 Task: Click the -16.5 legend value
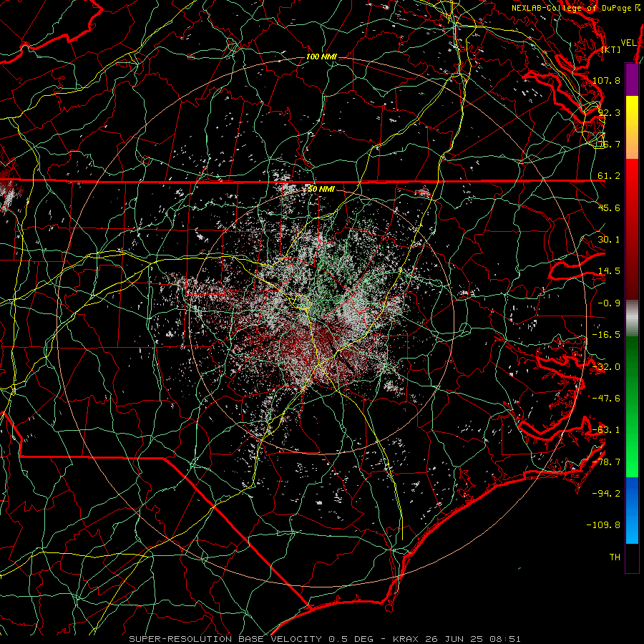pos(606,335)
